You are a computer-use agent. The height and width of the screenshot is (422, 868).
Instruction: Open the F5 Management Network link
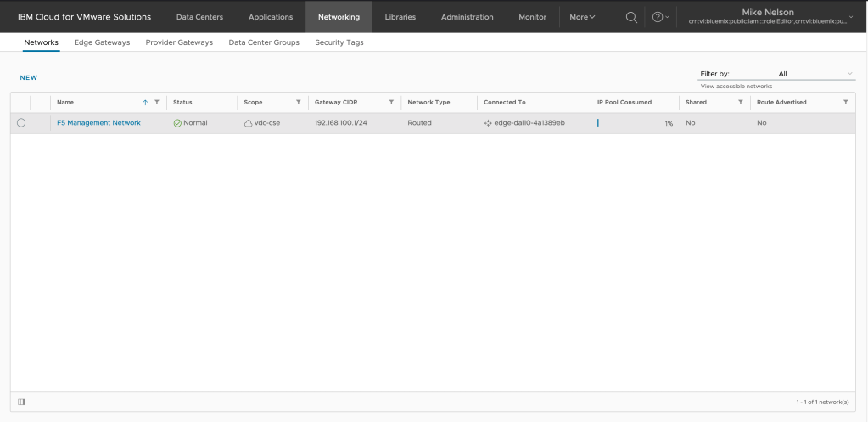point(98,123)
